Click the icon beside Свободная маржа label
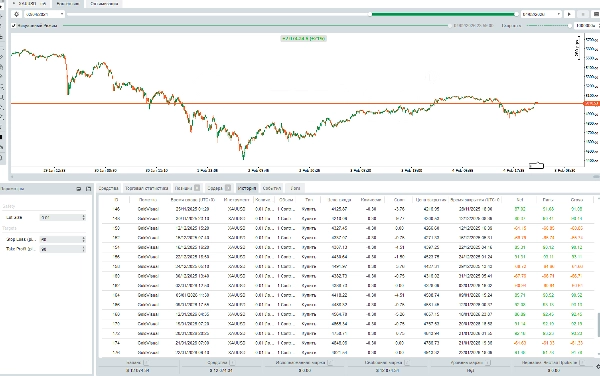600x376 pixels. pos(407,362)
